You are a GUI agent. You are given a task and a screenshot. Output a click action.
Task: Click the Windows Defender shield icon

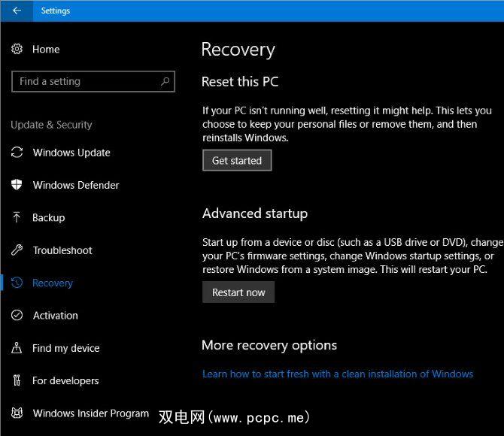pos(17,185)
